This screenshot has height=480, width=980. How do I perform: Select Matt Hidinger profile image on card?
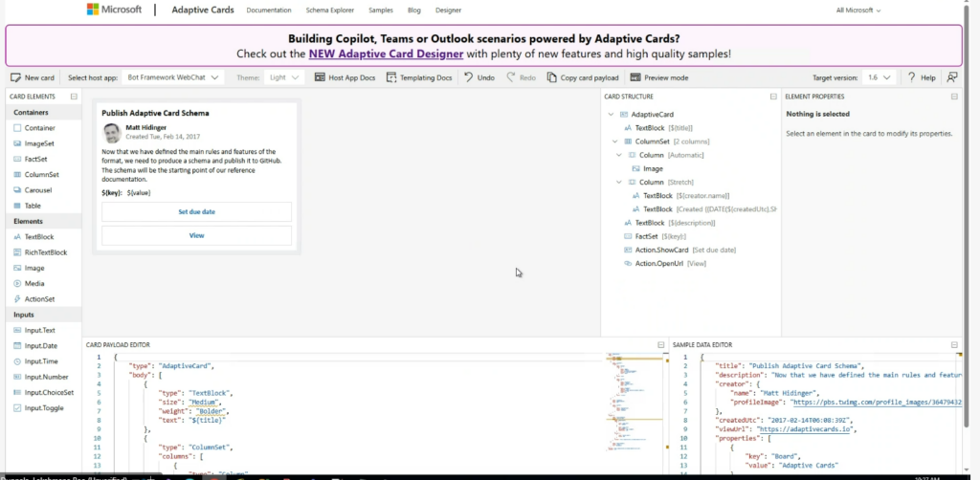coord(112,132)
